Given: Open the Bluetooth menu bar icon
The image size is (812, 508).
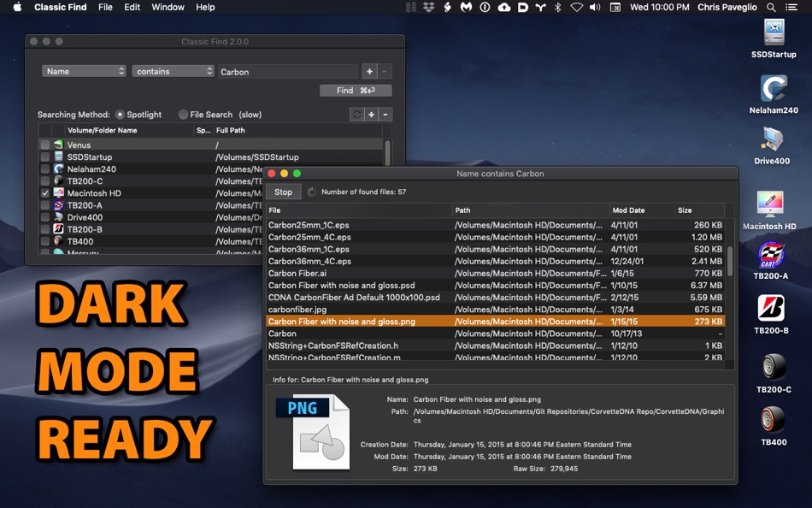Looking at the screenshot, I should click(558, 7).
